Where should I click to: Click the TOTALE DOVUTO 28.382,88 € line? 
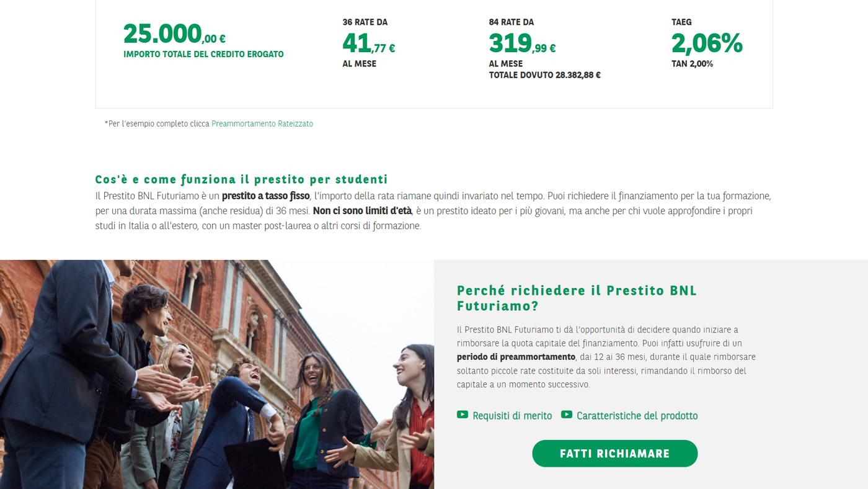pyautogui.click(x=544, y=75)
